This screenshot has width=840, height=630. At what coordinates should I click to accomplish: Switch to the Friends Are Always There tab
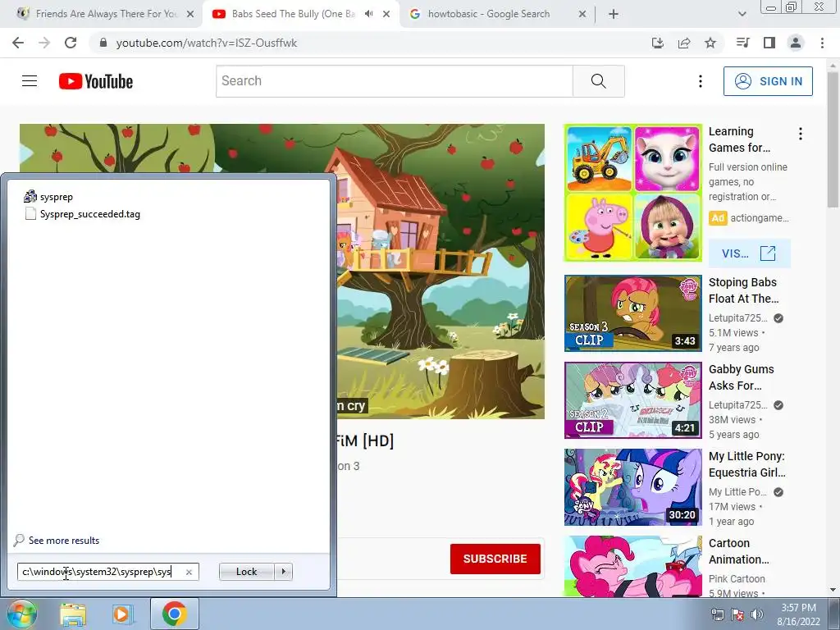(101, 14)
